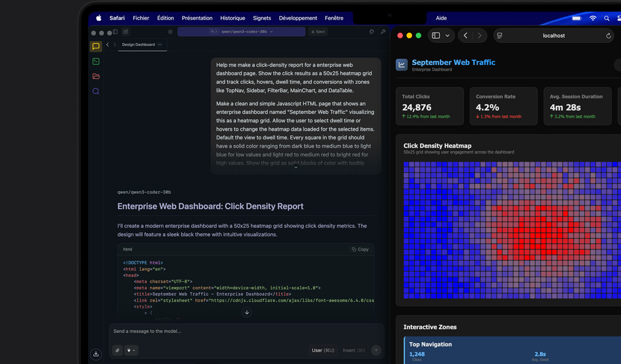
Task: Click the localhost address bar
Action: [x=554, y=36]
